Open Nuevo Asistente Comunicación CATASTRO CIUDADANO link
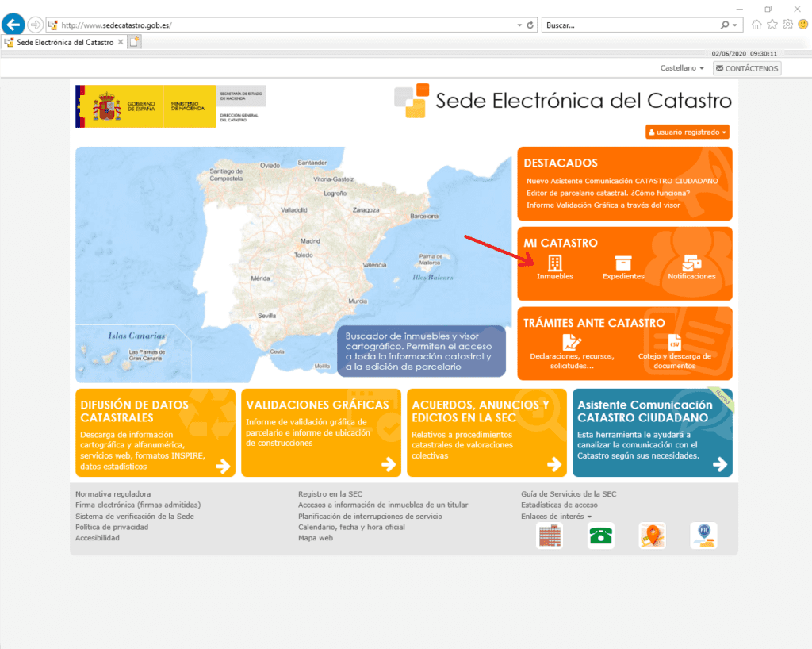 pyautogui.click(x=622, y=181)
